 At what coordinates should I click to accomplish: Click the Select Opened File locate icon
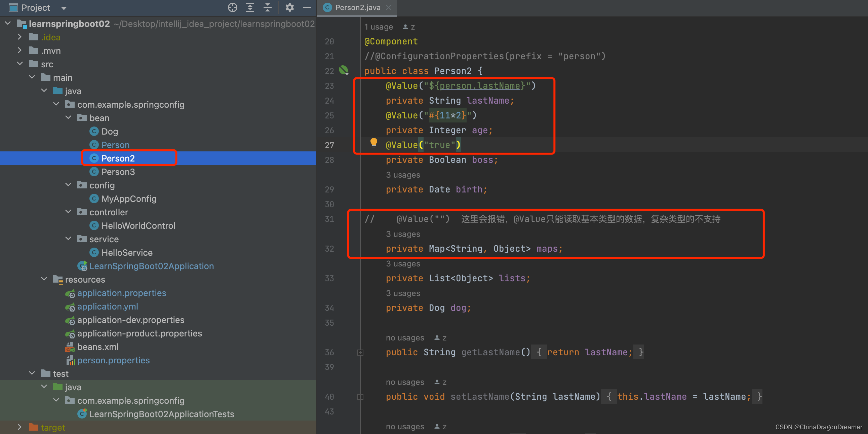coord(233,7)
